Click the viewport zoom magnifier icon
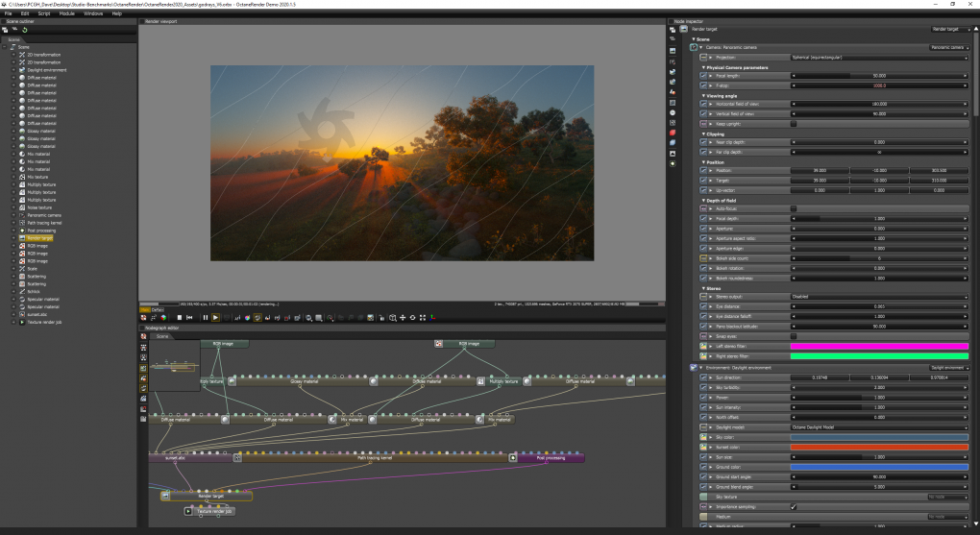The height and width of the screenshot is (535, 980). (x=308, y=318)
